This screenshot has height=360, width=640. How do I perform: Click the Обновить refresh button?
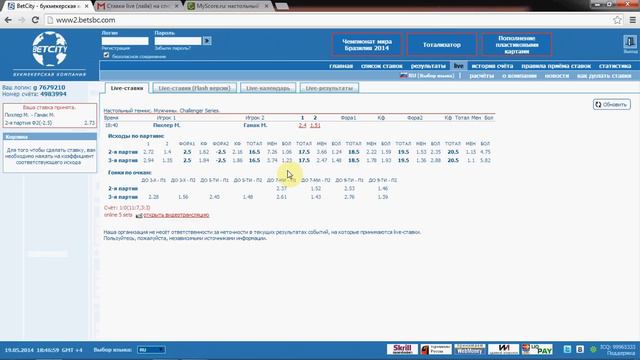pos(611,104)
